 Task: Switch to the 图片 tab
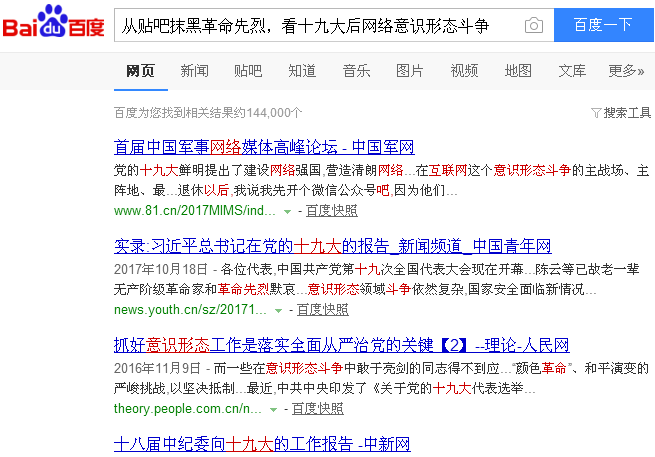410,71
